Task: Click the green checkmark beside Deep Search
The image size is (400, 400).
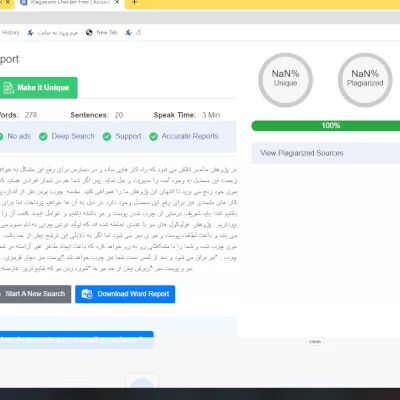Action: [43, 136]
